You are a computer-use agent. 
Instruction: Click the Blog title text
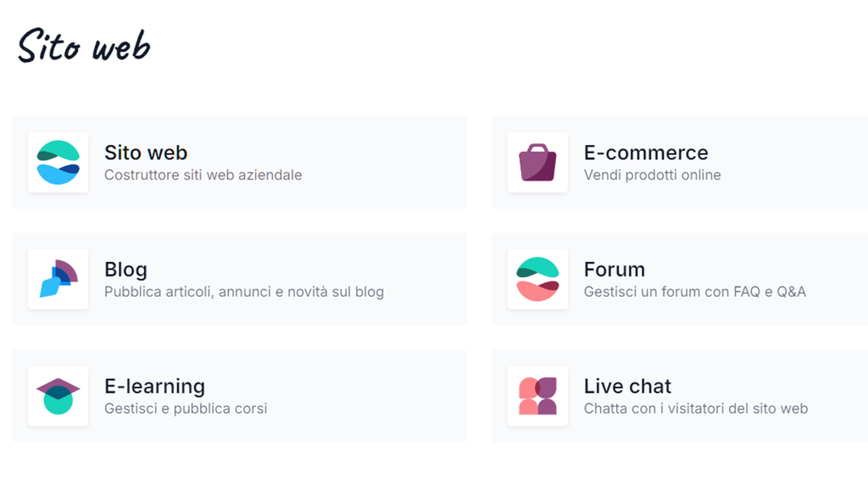point(125,270)
